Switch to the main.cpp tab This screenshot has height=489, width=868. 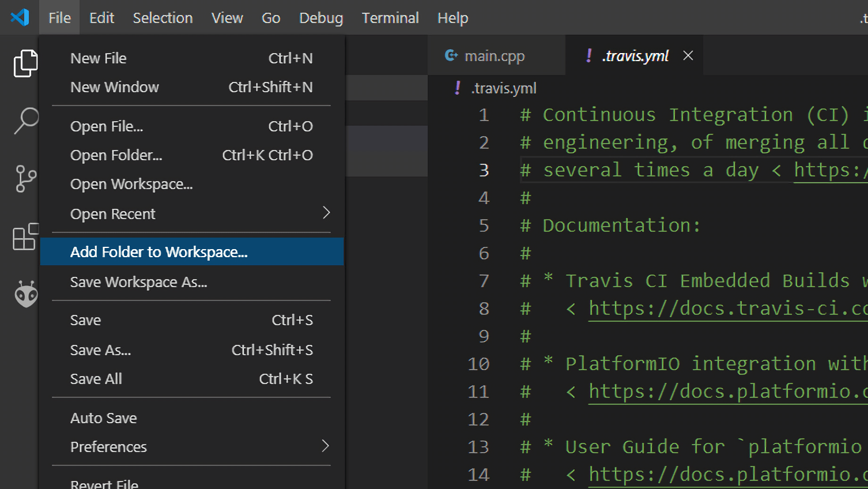coord(496,55)
